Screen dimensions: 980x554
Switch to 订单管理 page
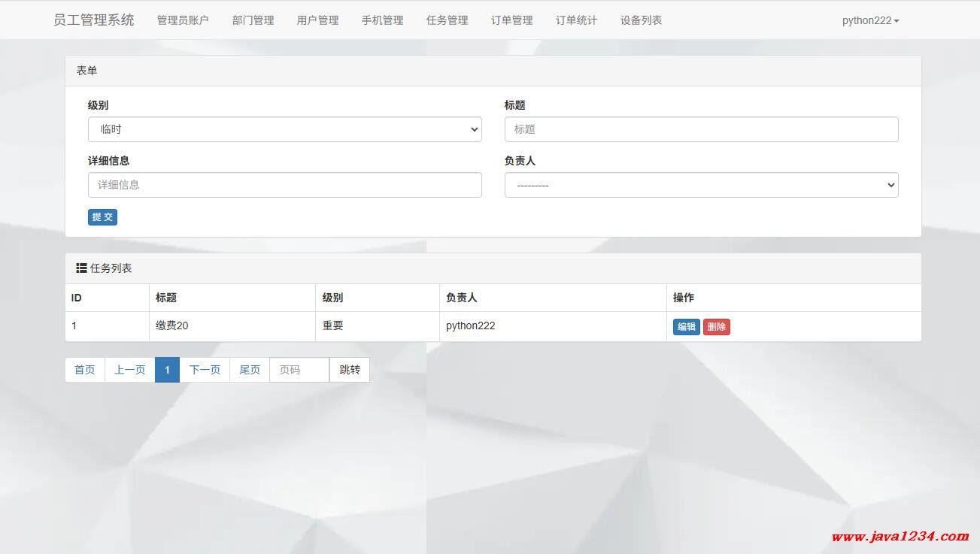pos(511,20)
